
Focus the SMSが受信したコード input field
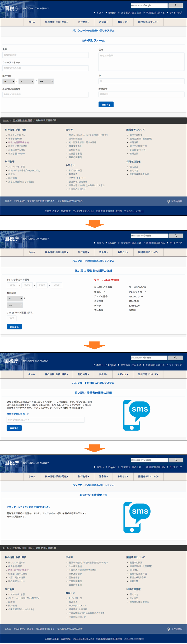click(45, 420)
